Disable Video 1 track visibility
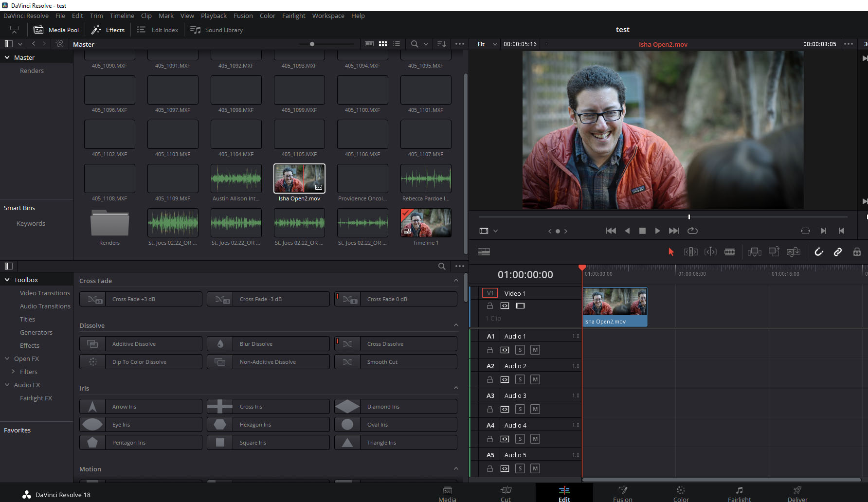This screenshot has height=502, width=868. pos(520,305)
